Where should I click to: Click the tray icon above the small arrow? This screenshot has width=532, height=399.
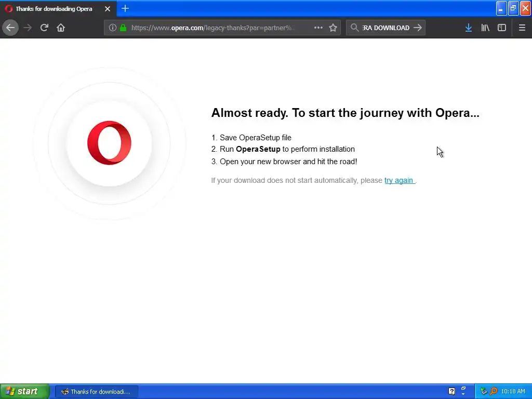(x=463, y=389)
